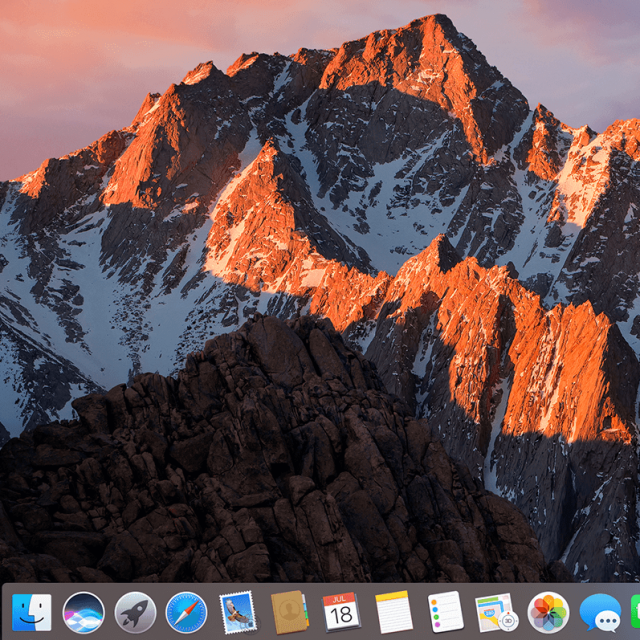The image size is (640, 640).
Task: Open Calendar showing JUL 18
Action: tap(341, 612)
